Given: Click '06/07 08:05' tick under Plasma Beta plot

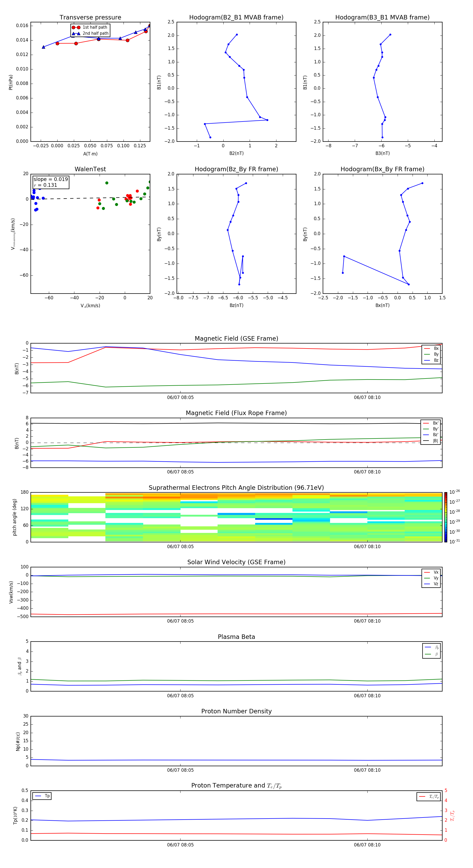Looking at the screenshot, I should coord(181,696).
